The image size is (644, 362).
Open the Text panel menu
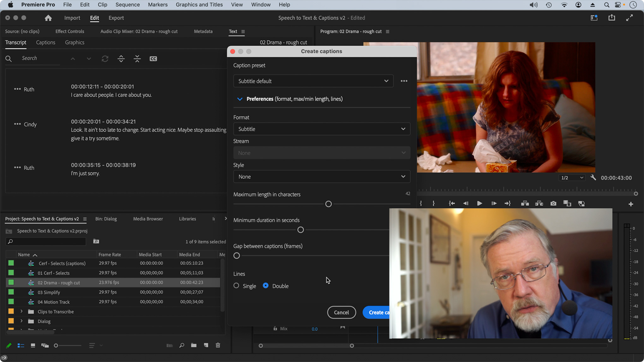[243, 32]
